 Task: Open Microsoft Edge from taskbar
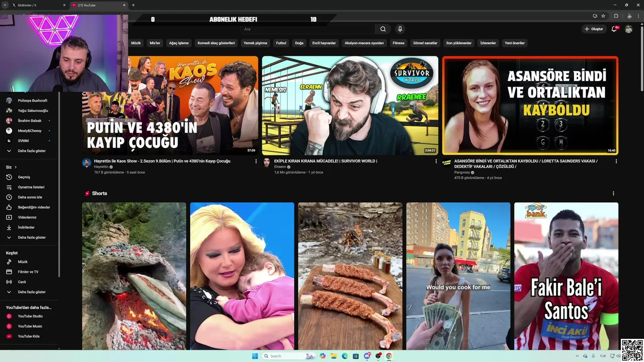345,356
